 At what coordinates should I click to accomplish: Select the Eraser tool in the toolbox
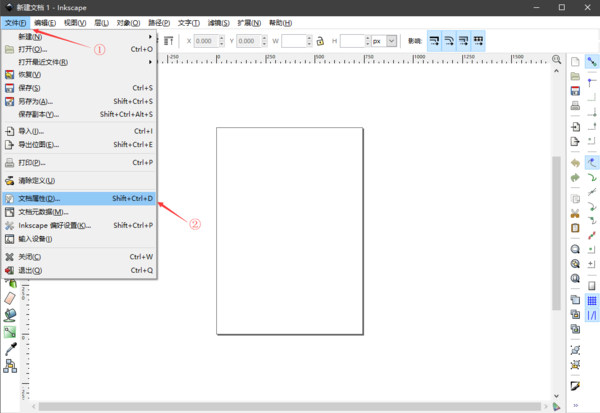10,298
